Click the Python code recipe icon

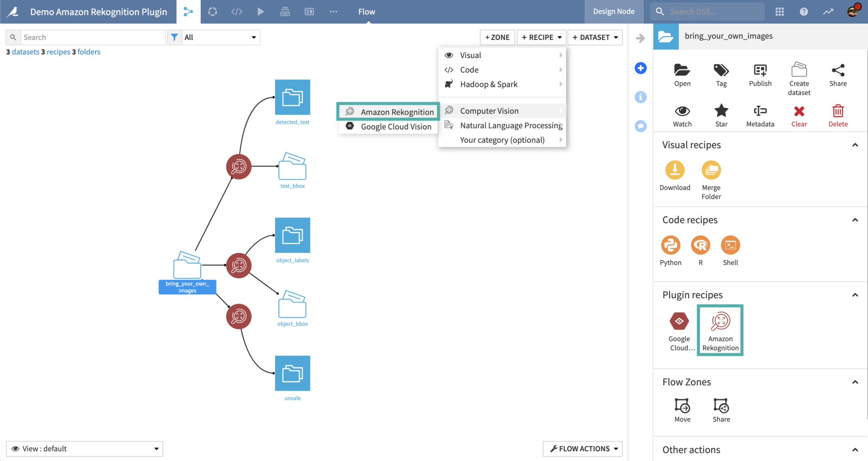pos(670,245)
